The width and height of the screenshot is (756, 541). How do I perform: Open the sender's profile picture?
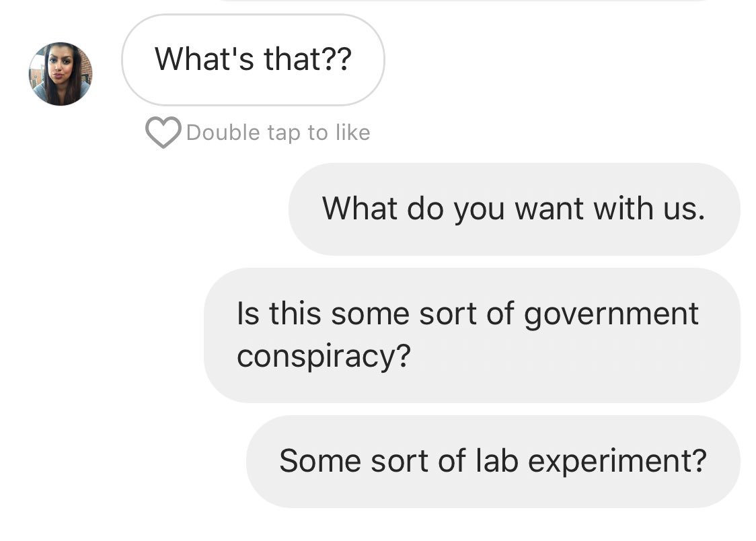point(61,74)
